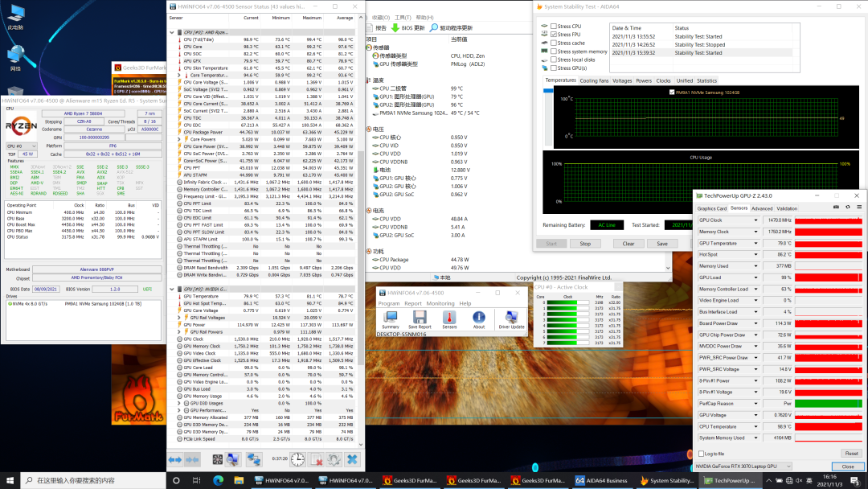Toggle PM9A1 NVMe Samsung graph checkbox

(x=672, y=92)
